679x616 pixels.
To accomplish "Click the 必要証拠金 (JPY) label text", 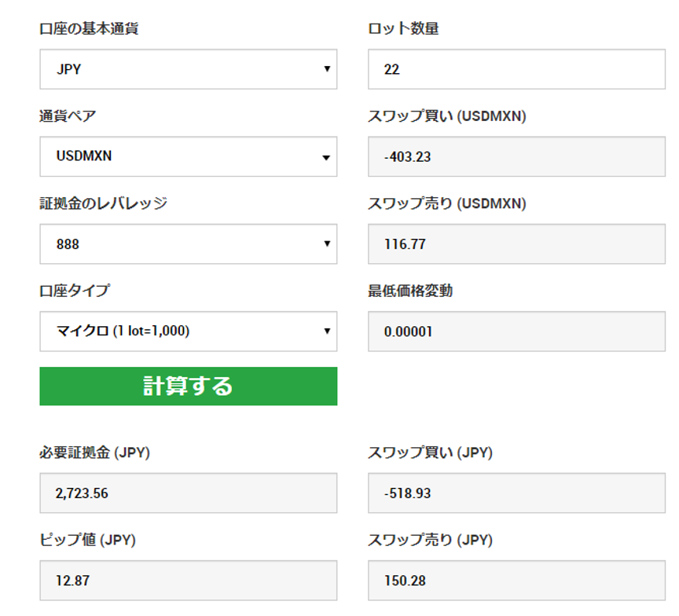I will point(94,453).
